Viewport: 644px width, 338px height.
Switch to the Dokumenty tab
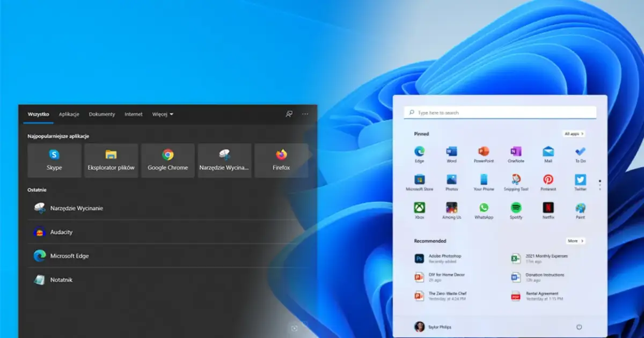click(x=102, y=114)
